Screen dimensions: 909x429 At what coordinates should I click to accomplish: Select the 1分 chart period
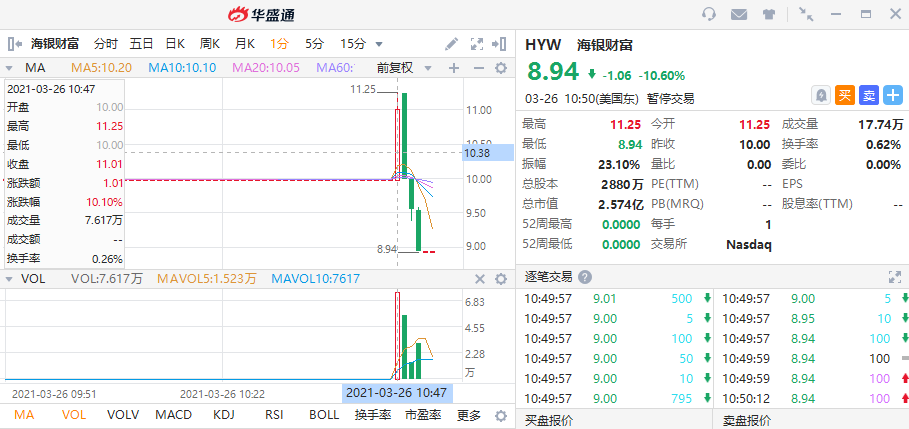(x=279, y=43)
